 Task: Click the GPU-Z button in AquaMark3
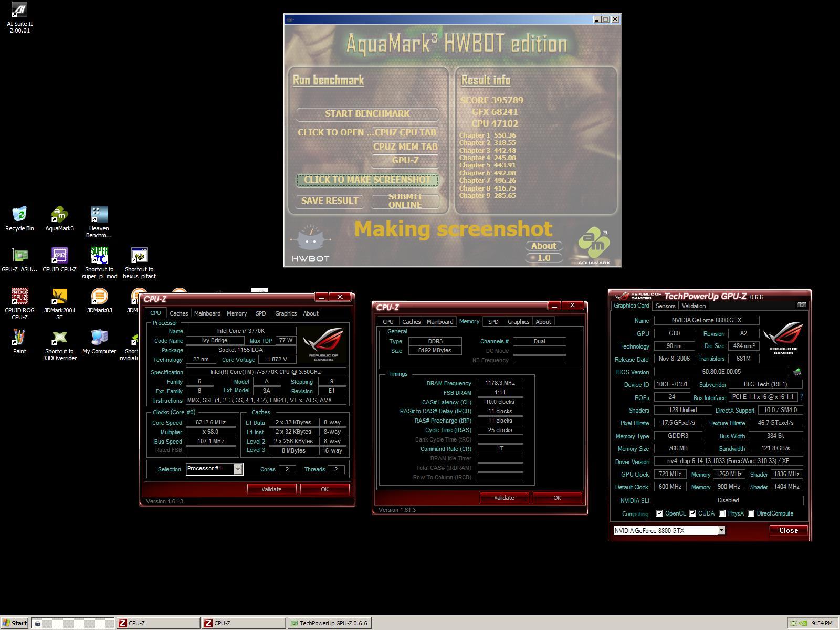coord(405,161)
